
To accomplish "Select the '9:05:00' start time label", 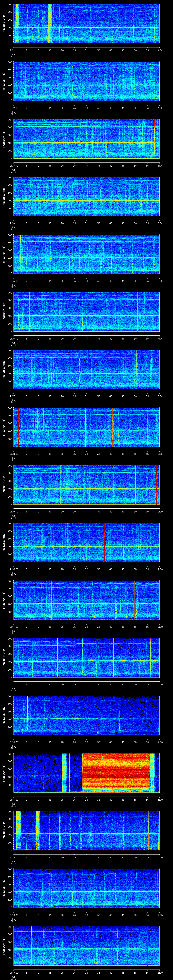I will (14, 281).
